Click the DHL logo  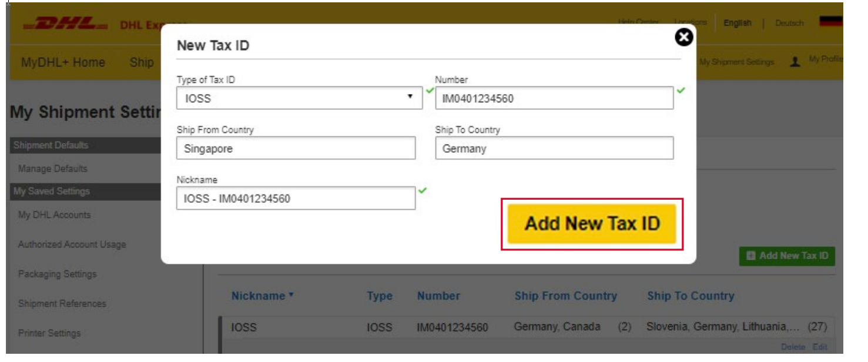click(65, 25)
